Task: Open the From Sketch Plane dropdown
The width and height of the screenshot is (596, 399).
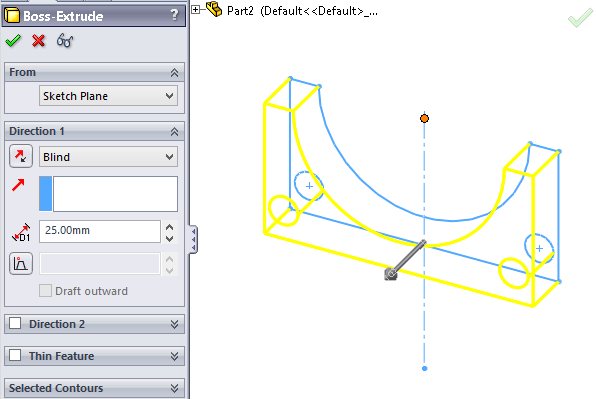Action: point(108,96)
